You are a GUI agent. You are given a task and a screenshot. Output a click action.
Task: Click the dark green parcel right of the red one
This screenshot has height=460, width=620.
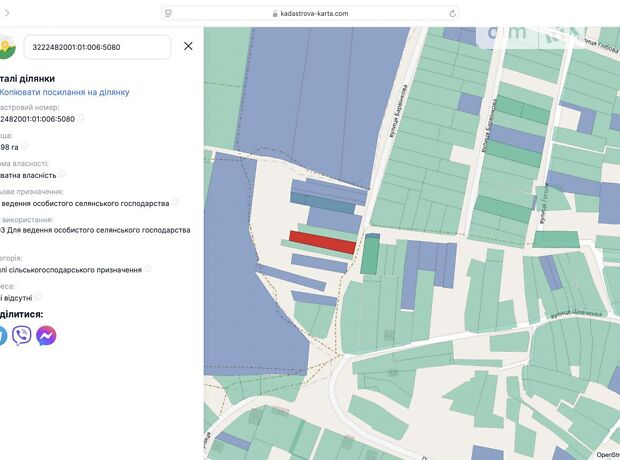[x=370, y=254]
